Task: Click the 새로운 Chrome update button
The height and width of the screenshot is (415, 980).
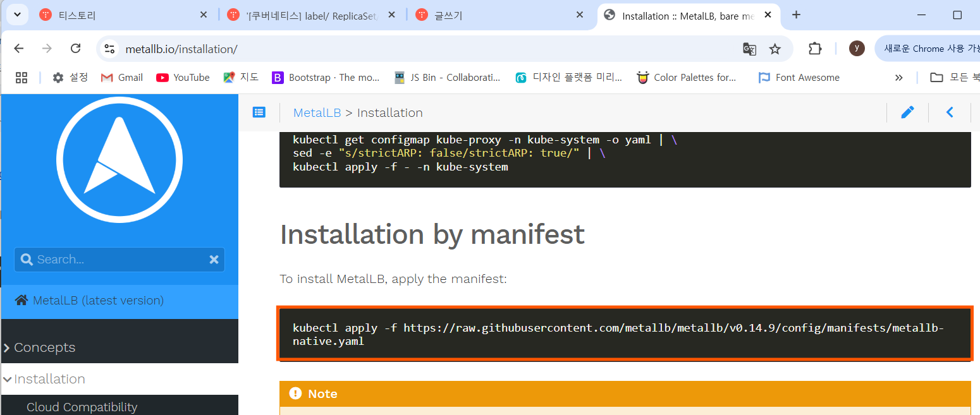Action: 928,48
